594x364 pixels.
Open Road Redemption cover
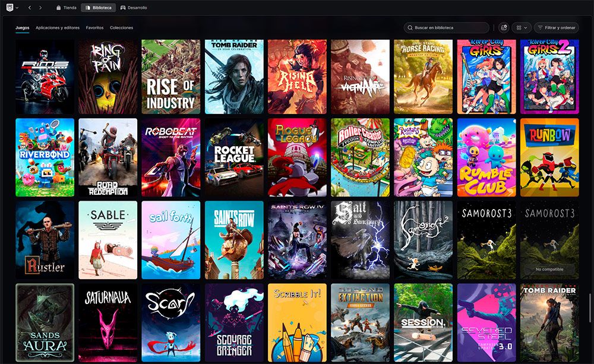tap(108, 157)
